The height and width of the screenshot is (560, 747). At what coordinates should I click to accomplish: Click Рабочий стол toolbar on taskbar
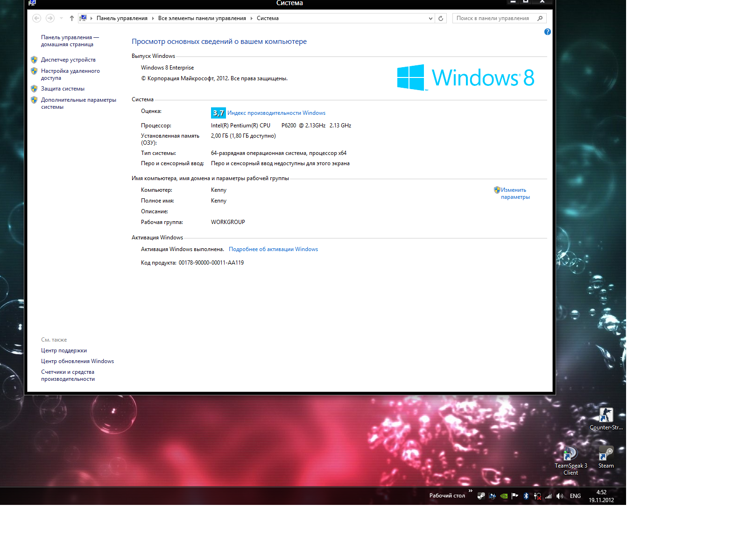pos(447,496)
